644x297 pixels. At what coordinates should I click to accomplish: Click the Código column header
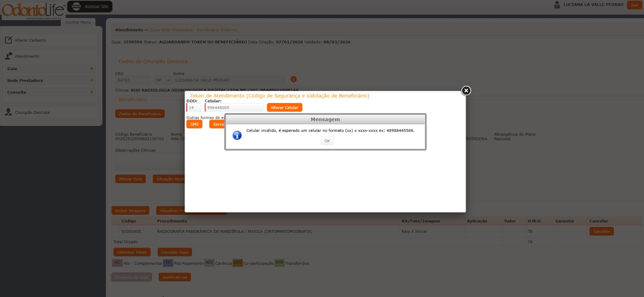[x=129, y=221]
